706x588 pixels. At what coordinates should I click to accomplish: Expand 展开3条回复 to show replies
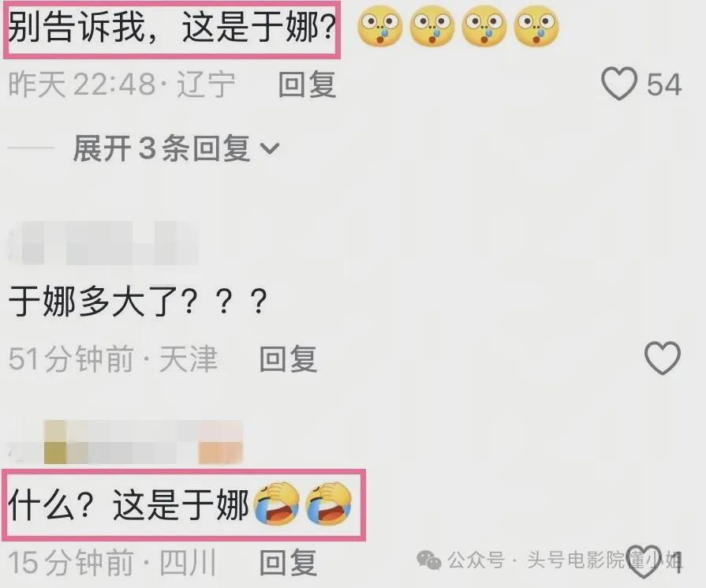pyautogui.click(x=176, y=148)
